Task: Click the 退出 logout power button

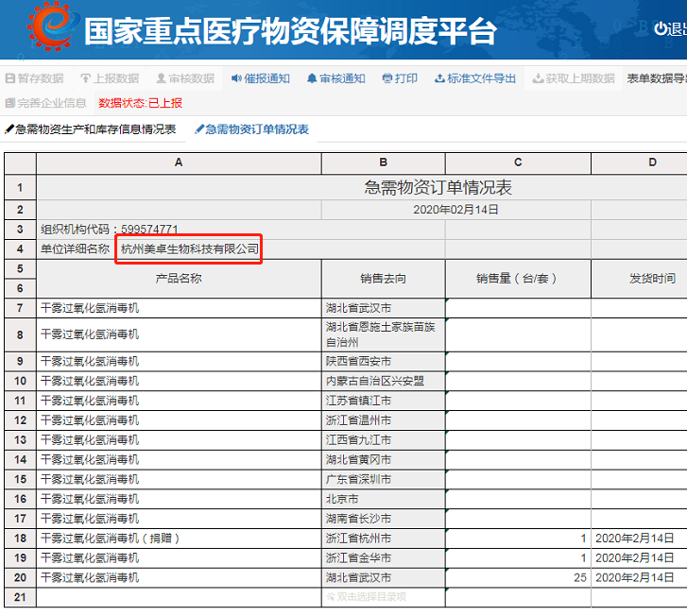Action: pos(670,29)
